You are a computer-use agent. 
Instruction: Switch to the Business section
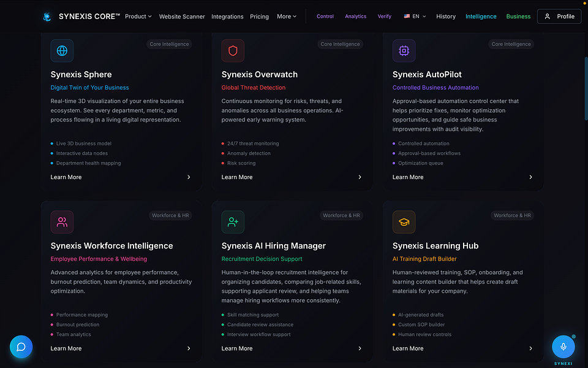(x=518, y=17)
